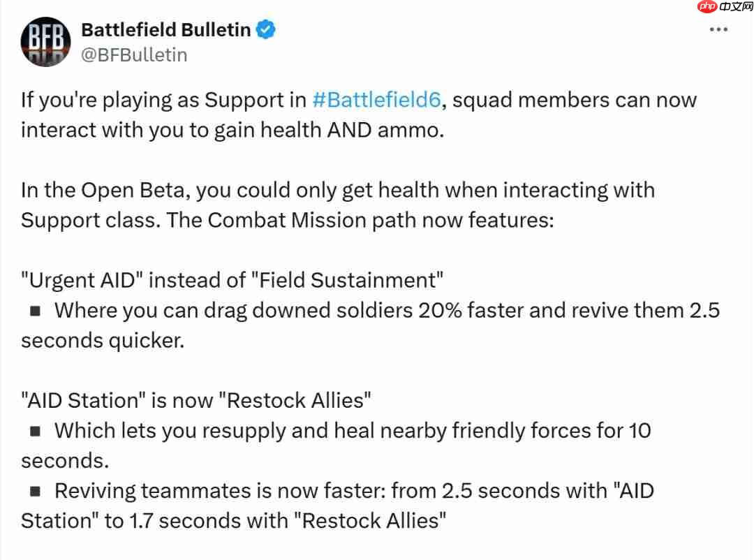Click the line starting with "AID Station" is now
Image resolution: width=754 pixels, height=560 pixels.
coord(195,401)
